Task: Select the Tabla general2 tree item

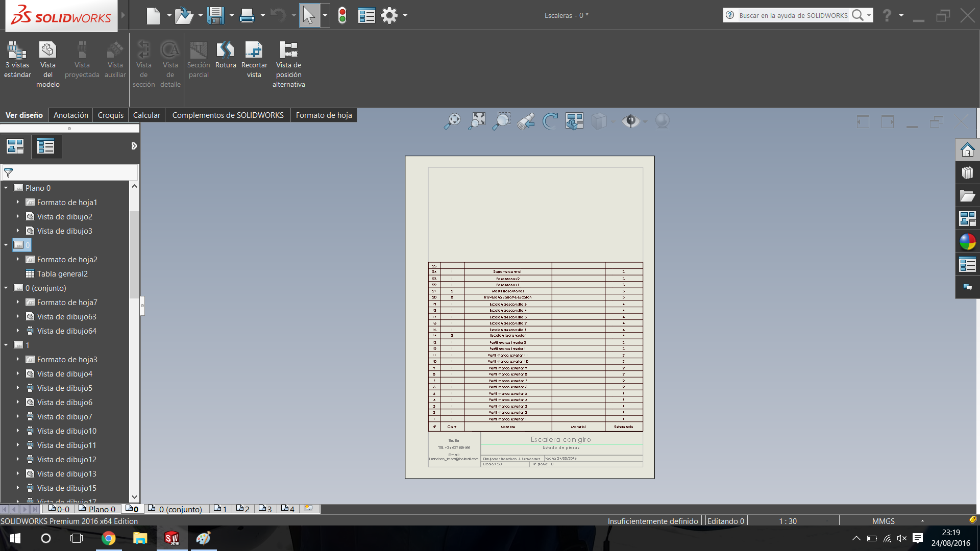Action: 62,274
